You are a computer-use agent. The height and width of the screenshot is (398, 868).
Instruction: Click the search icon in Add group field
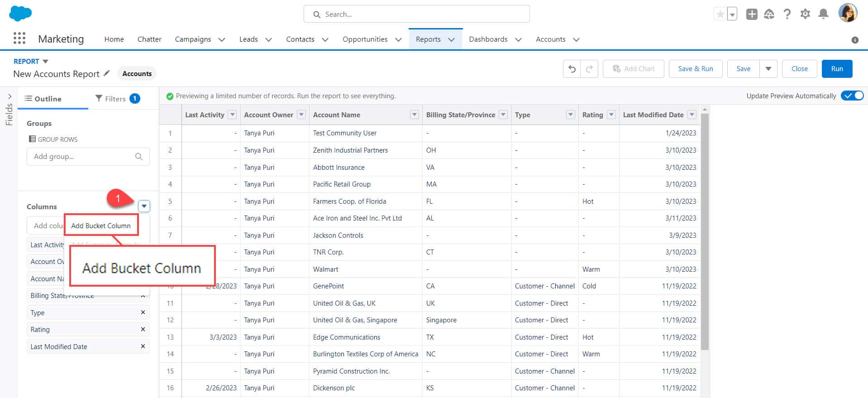coord(139,157)
